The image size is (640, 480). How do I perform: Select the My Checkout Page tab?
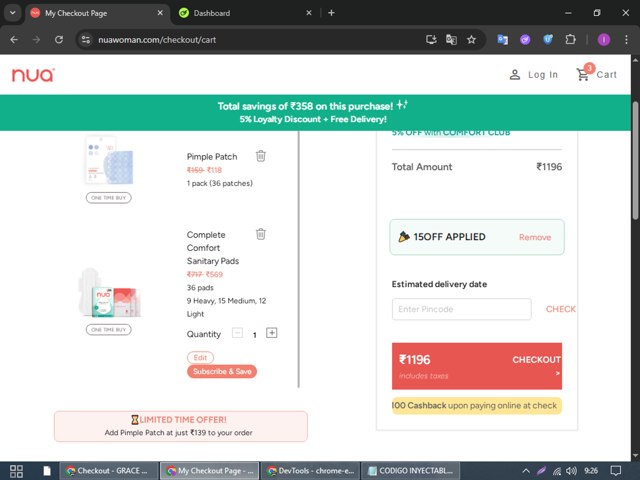click(x=98, y=13)
